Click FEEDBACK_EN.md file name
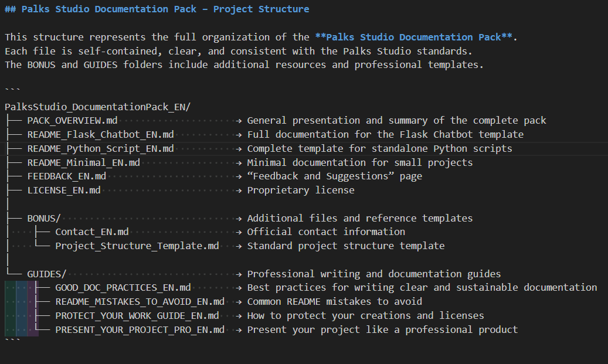 point(66,176)
